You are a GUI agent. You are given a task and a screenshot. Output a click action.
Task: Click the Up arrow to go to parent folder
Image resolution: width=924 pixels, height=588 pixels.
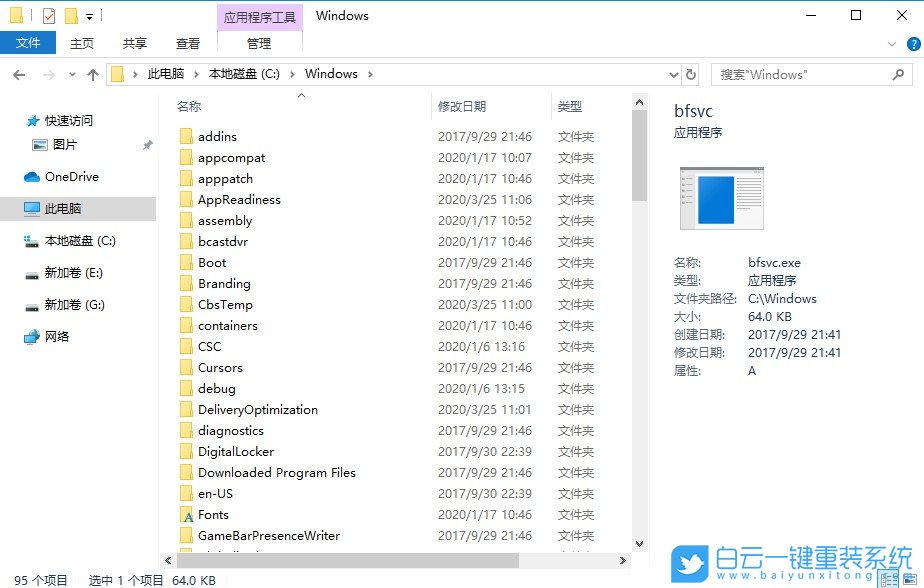(93, 73)
